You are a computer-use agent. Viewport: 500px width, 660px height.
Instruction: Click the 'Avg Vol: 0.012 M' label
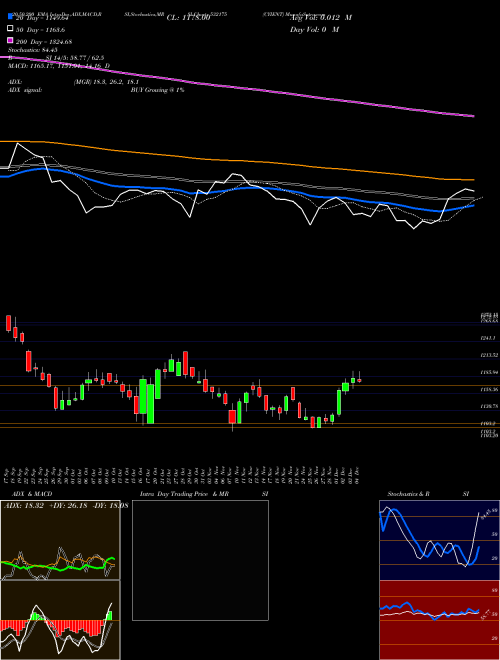321,18
